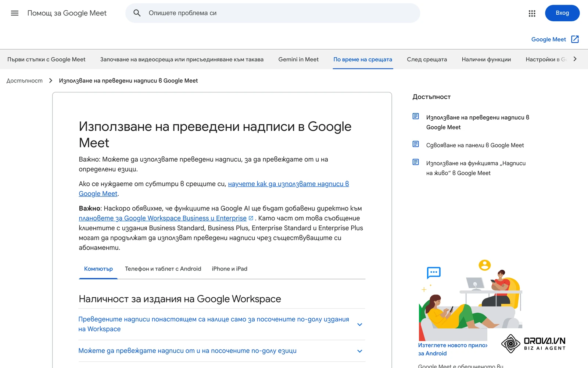The height and width of the screenshot is (368, 588).
Task: Click external link icon after Workspace Business link
Action: click(x=251, y=218)
